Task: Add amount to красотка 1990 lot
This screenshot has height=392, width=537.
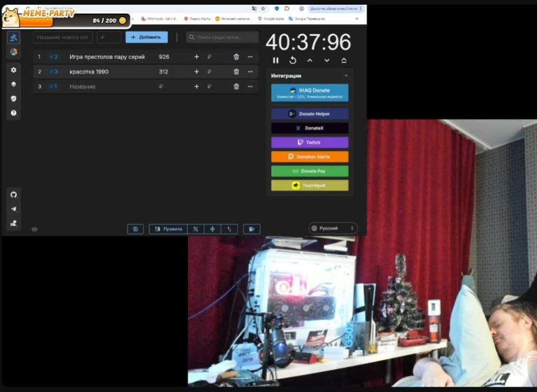Action: pyautogui.click(x=197, y=71)
